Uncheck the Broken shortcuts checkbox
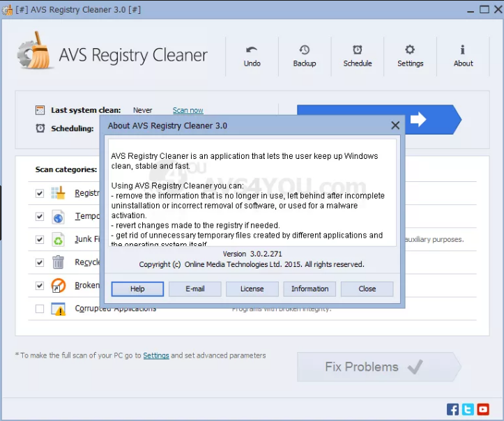Screen dimensions: 504x421 point(40,285)
